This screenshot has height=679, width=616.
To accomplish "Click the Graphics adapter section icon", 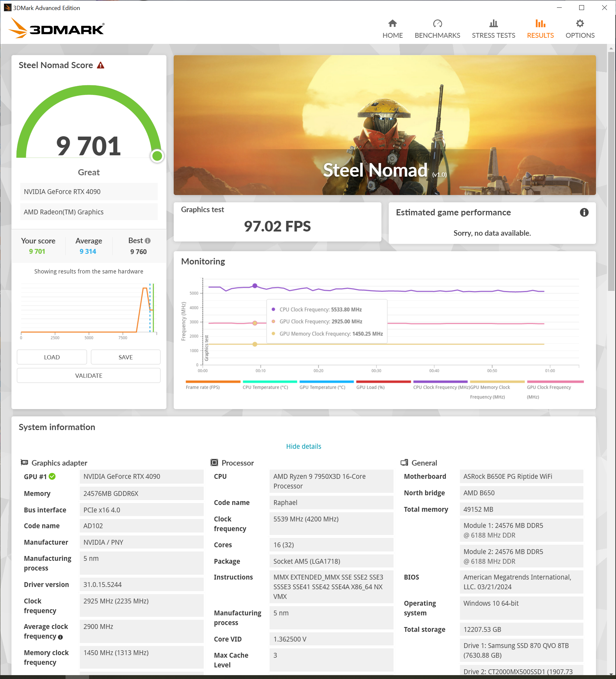I will [x=24, y=462].
